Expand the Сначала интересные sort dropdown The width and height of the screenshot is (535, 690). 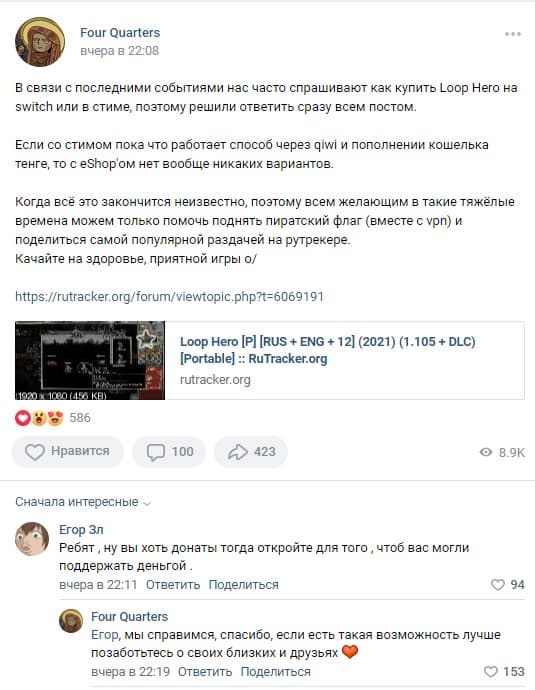click(x=83, y=502)
